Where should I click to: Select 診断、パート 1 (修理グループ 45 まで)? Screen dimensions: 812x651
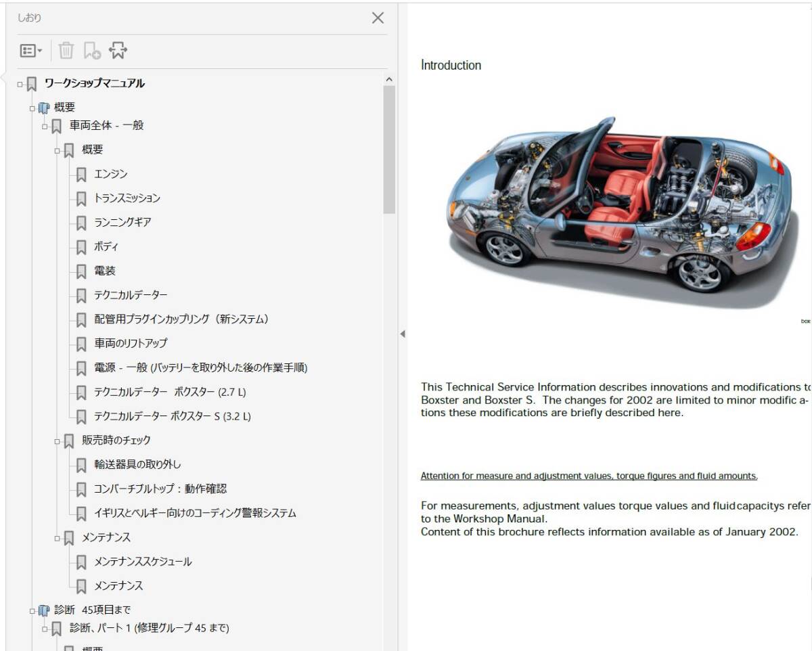coord(150,628)
